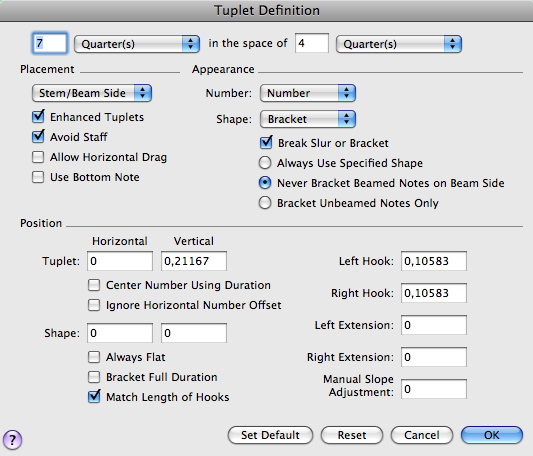Expand the Stem/Beam Side placement dropdown
This screenshot has height=456, width=533.
point(92,93)
